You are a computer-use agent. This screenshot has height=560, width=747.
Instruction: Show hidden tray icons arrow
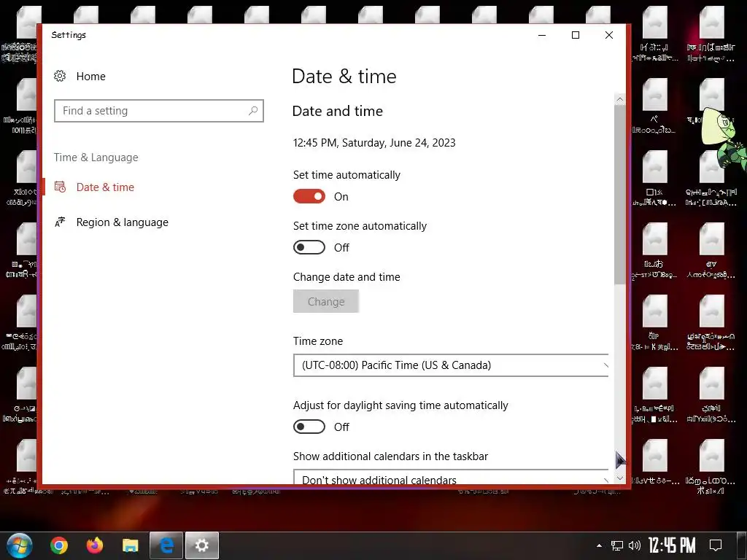pyautogui.click(x=599, y=545)
